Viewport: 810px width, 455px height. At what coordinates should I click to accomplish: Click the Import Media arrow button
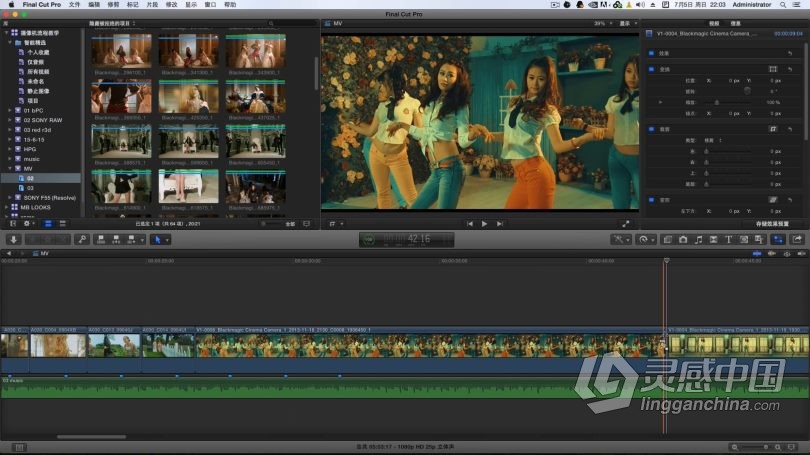point(13,240)
